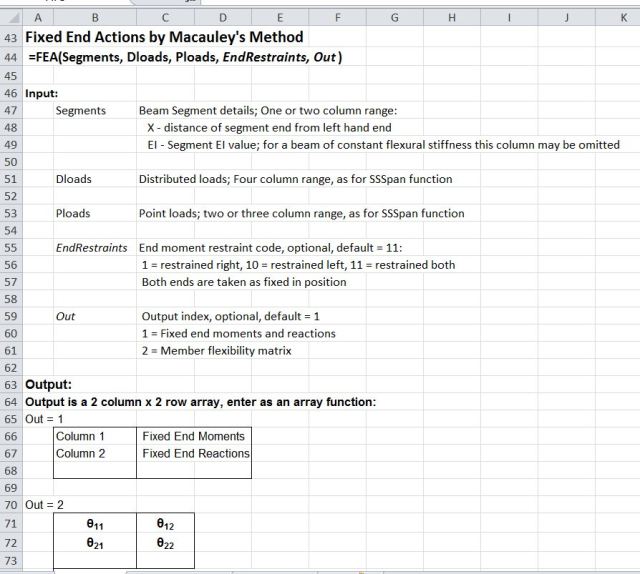Select the italic "Out" label in row 59

(65, 316)
